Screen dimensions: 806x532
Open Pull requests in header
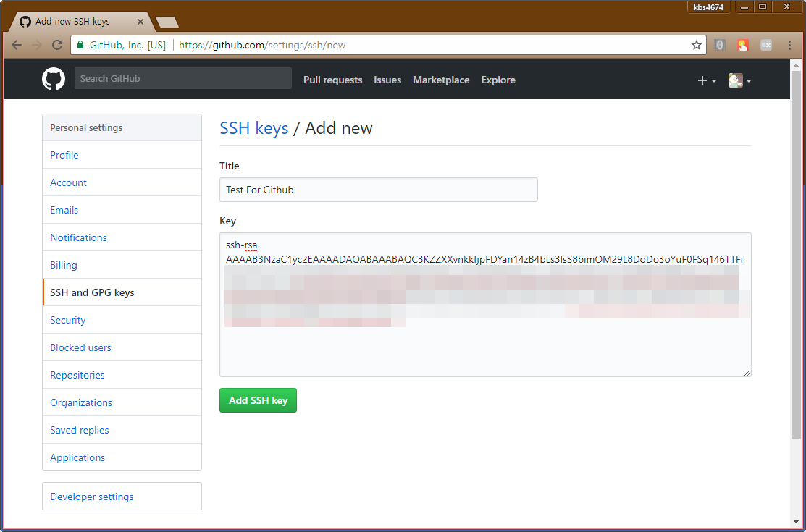coord(332,80)
